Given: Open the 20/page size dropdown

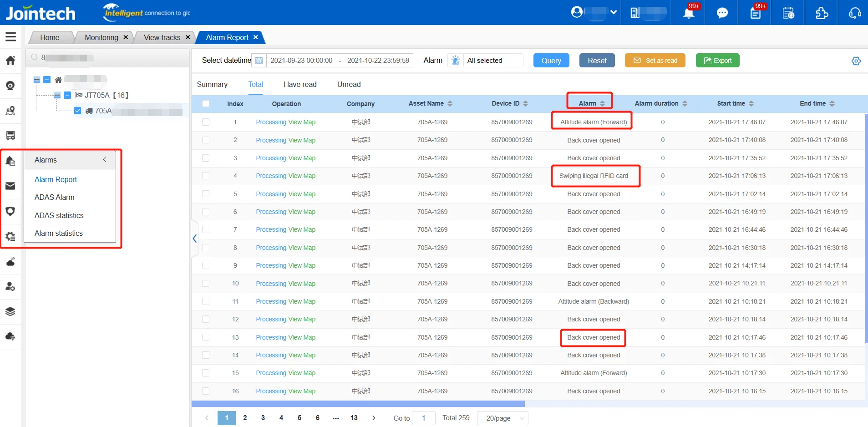Looking at the screenshot, I should (x=503, y=418).
